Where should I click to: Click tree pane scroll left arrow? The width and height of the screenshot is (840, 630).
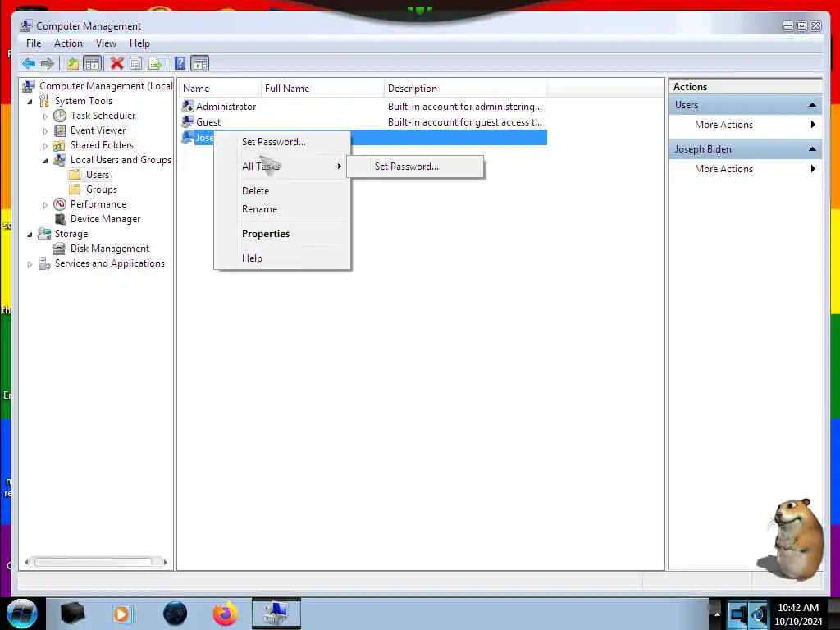(x=27, y=562)
